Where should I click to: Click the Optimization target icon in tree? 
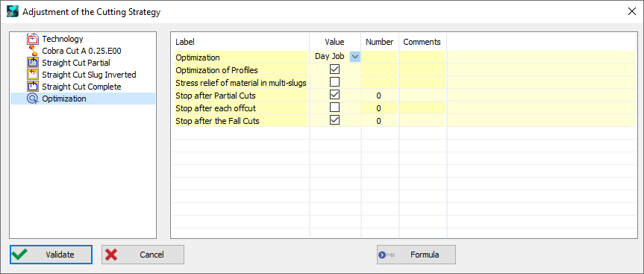coord(32,99)
